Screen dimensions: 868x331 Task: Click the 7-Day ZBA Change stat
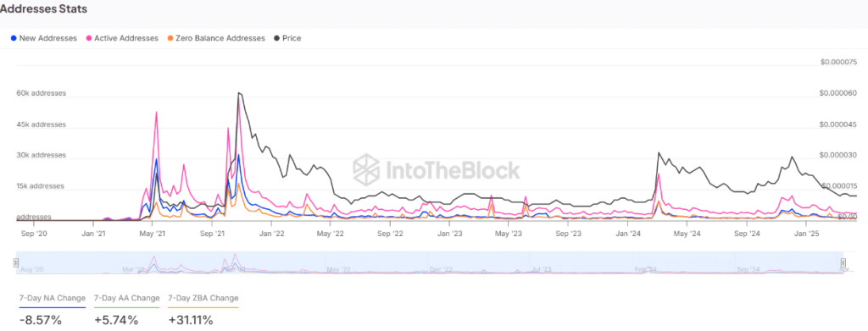click(203, 310)
